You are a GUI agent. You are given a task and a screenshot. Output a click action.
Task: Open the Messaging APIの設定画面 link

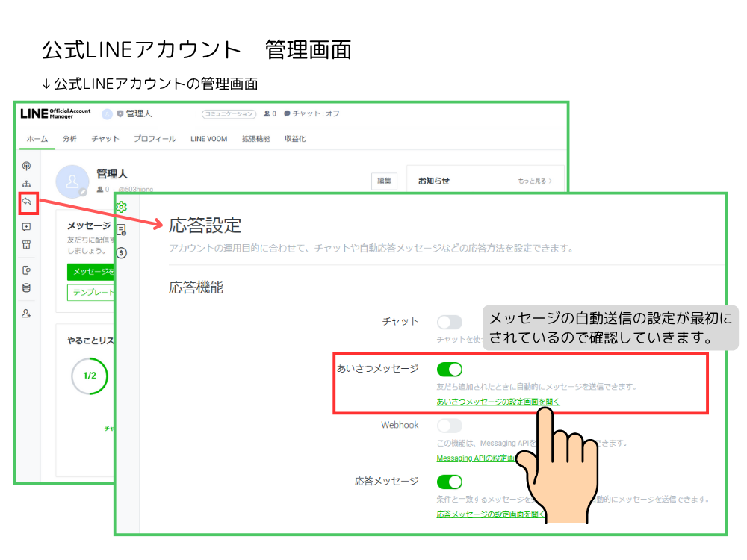476,458
